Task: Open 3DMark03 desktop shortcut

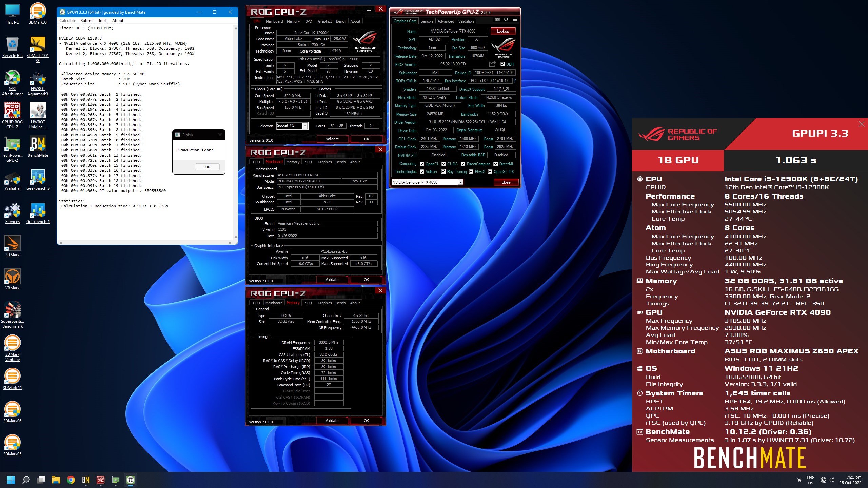Action: pos(38,14)
